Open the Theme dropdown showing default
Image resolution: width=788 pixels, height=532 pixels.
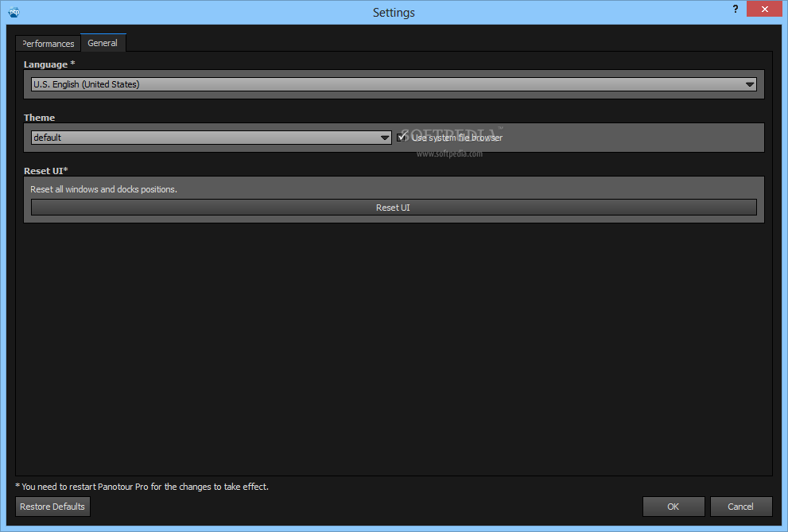(x=211, y=138)
